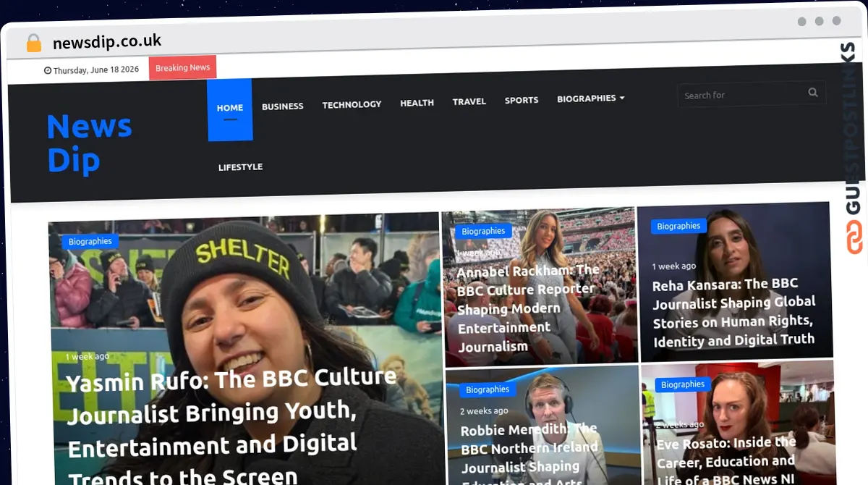Image resolution: width=868 pixels, height=485 pixels.
Task: Click '2 weeks ago' on Robbie Meredith card
Action: click(484, 411)
